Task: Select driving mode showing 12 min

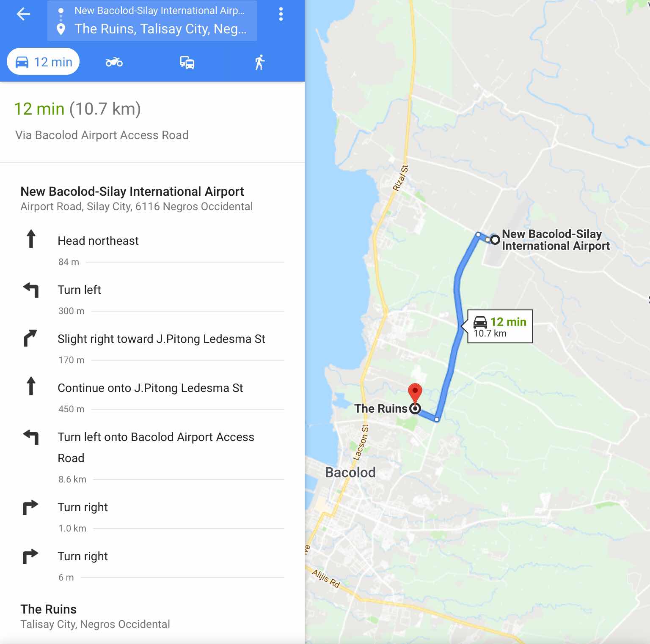Action: coord(43,62)
